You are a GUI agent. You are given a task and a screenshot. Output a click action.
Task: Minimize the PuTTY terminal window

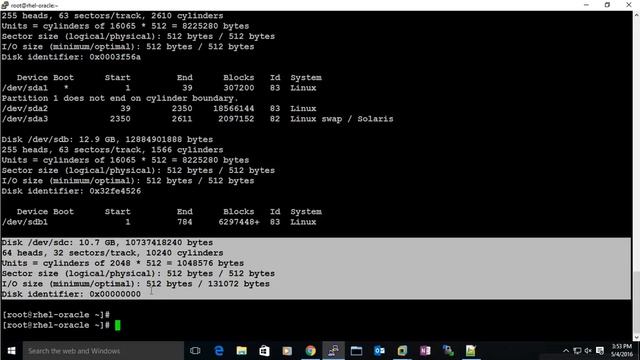pyautogui.click(x=586, y=5)
